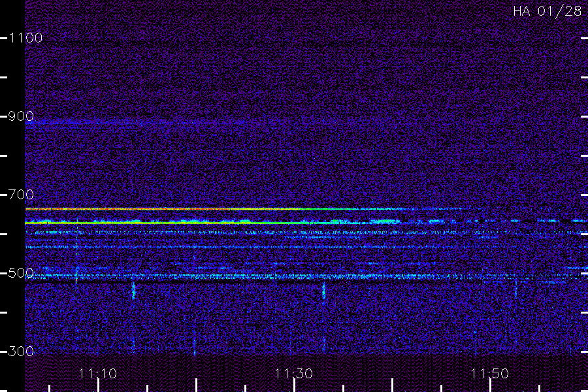Screen dimensions: 588x392
Task: Click the 300 frequency axis label
Action: tap(21, 351)
